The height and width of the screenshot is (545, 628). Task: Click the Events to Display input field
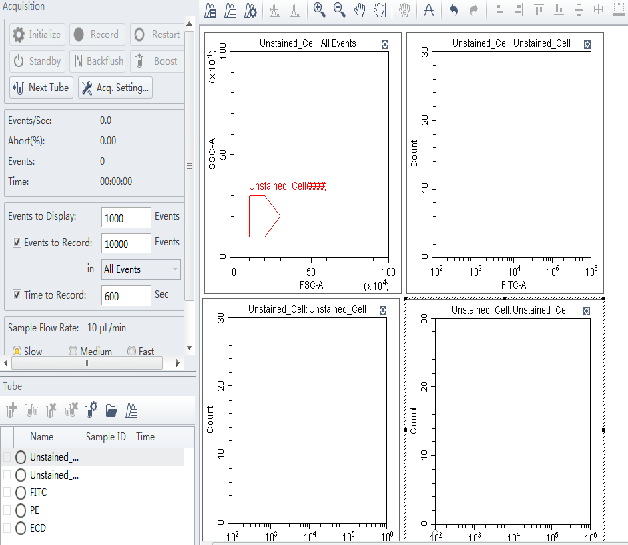tap(126, 218)
